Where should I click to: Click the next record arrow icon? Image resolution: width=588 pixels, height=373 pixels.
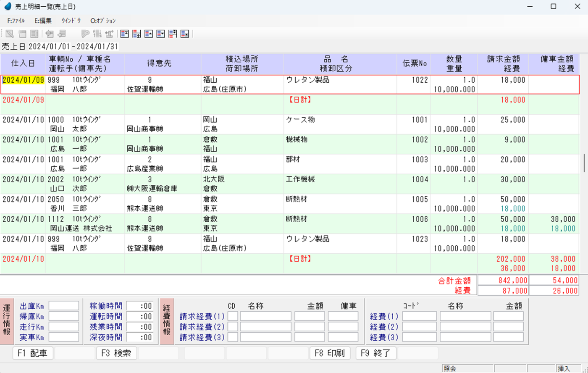(160, 34)
